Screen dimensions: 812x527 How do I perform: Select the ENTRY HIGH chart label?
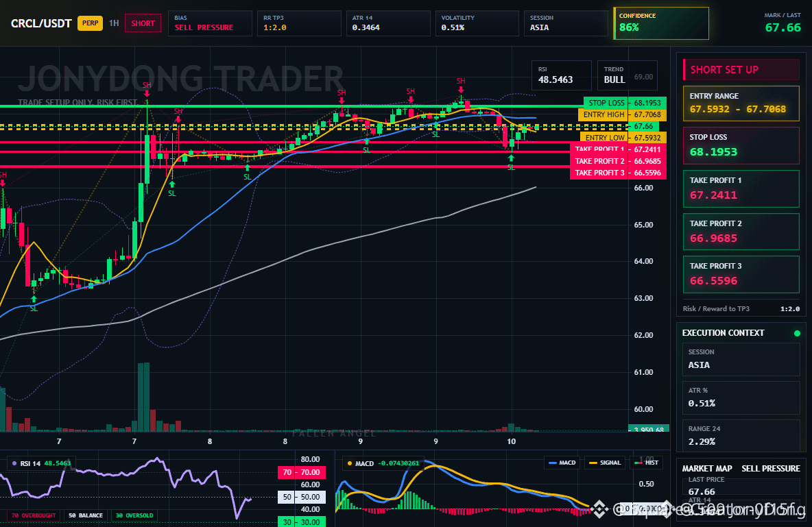point(604,114)
